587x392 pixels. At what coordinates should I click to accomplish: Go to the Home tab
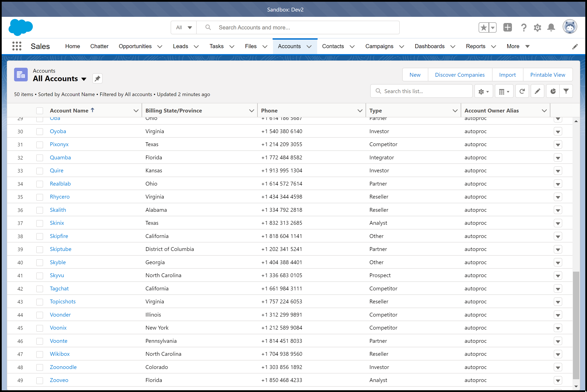tap(73, 46)
